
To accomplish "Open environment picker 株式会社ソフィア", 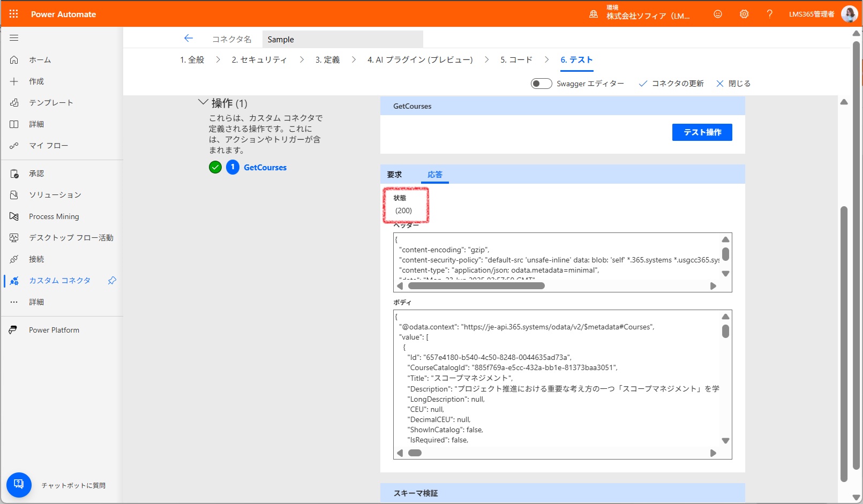I will (x=648, y=16).
